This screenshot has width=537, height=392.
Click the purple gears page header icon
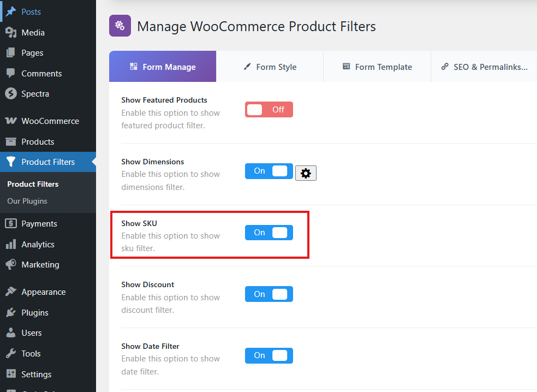click(x=120, y=26)
